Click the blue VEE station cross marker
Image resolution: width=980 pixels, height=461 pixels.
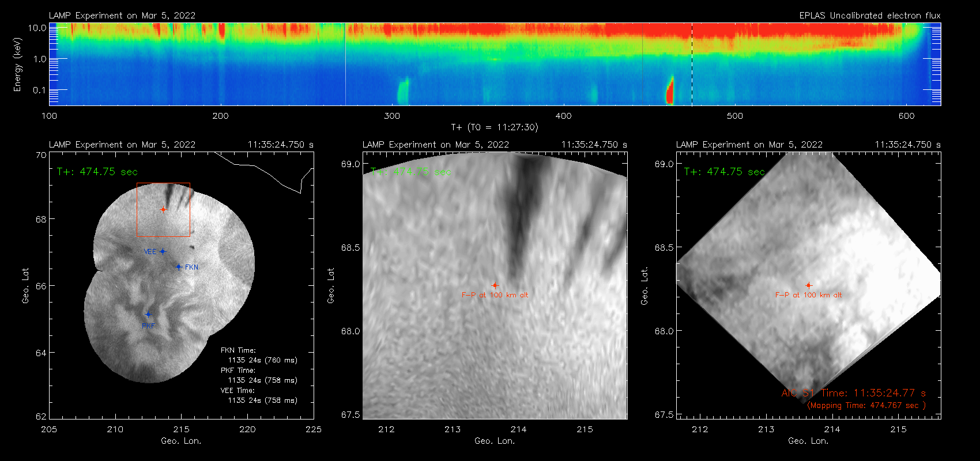point(163,251)
